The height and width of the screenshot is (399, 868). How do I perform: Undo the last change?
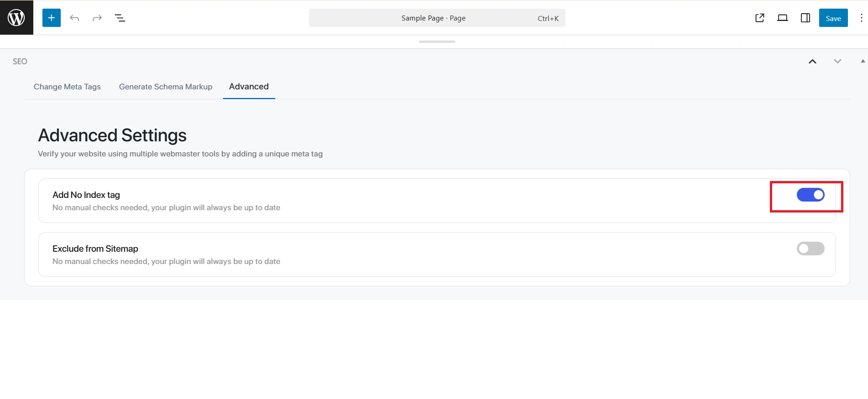[74, 18]
